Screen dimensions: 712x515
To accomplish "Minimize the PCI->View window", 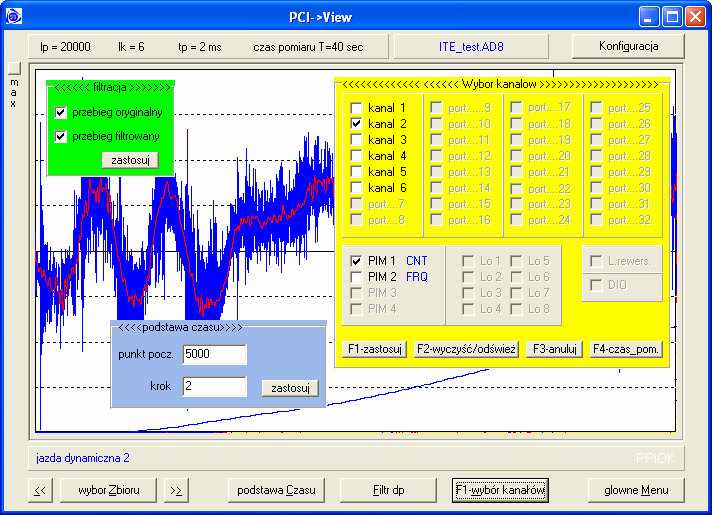I will [x=648, y=17].
